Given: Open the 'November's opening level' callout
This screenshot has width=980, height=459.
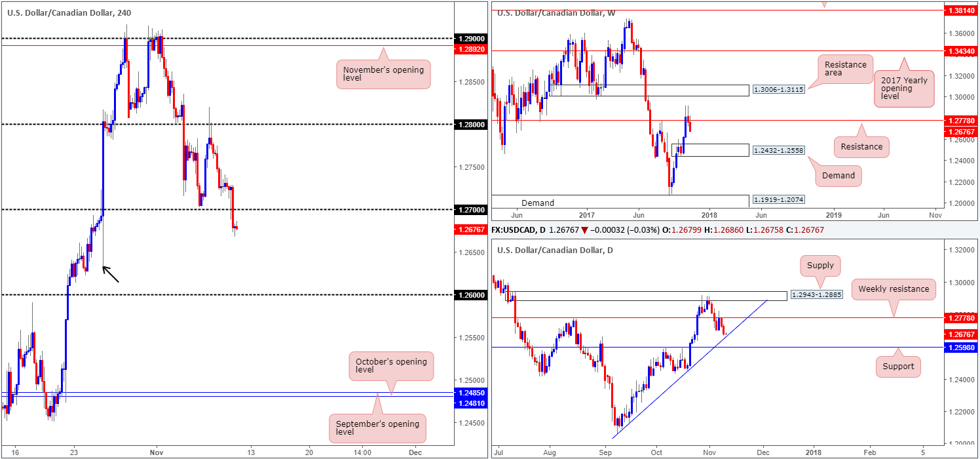Looking at the screenshot, I should (x=383, y=74).
